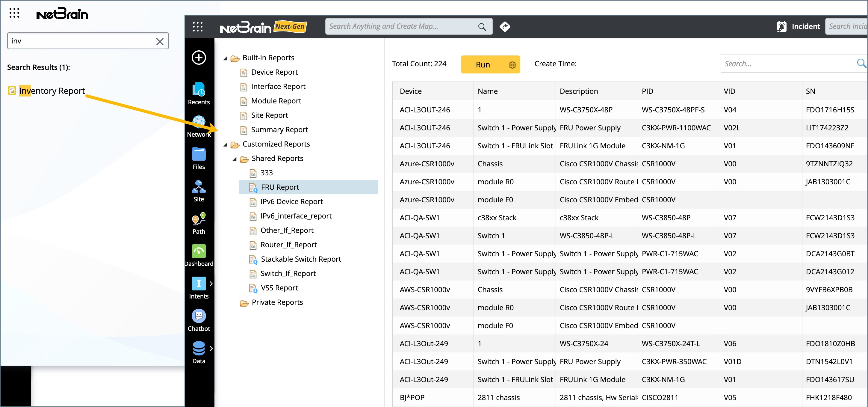The width and height of the screenshot is (868, 407).
Task: Select the Stackable Switch Report item
Action: pyautogui.click(x=301, y=259)
